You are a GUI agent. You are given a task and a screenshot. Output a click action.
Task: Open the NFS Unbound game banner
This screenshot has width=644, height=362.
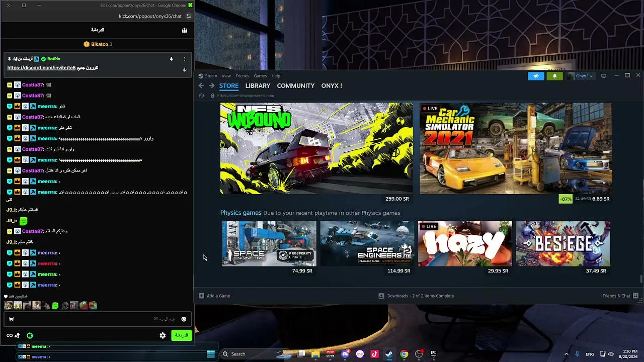click(x=316, y=148)
